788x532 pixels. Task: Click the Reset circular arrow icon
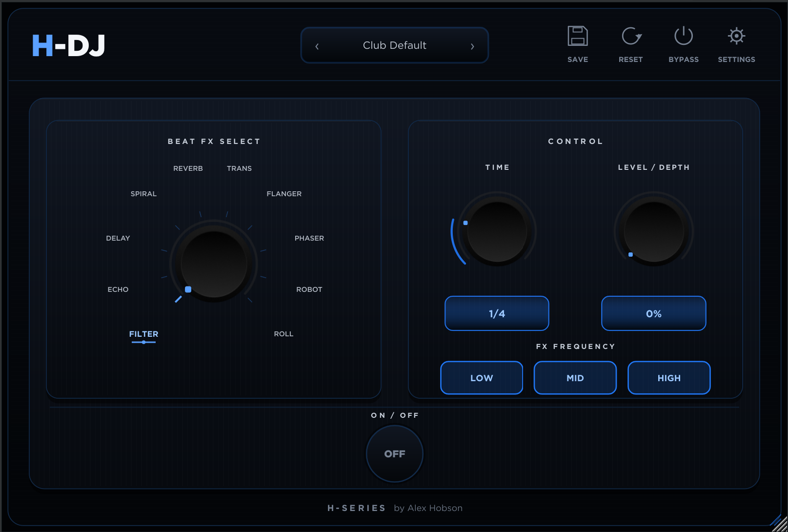click(631, 36)
